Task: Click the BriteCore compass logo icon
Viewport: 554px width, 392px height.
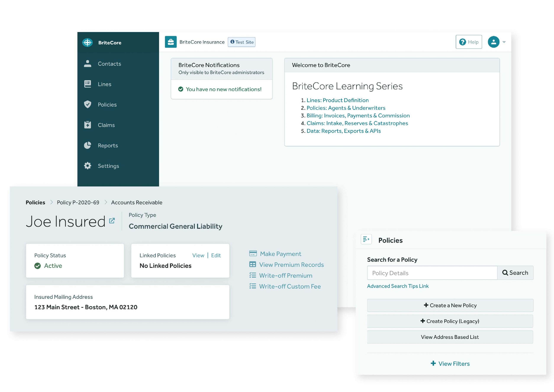Action: pos(87,42)
